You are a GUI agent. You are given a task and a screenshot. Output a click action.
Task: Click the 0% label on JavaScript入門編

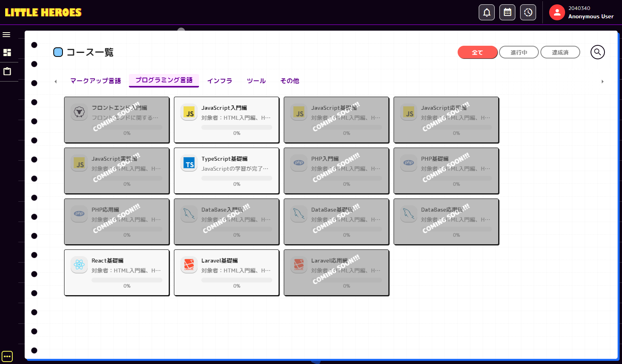point(237,133)
